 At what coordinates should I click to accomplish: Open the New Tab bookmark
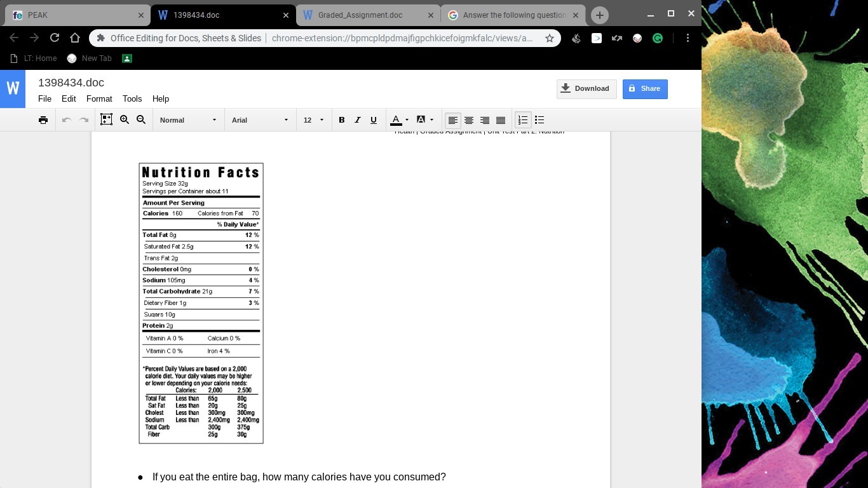coord(89,58)
